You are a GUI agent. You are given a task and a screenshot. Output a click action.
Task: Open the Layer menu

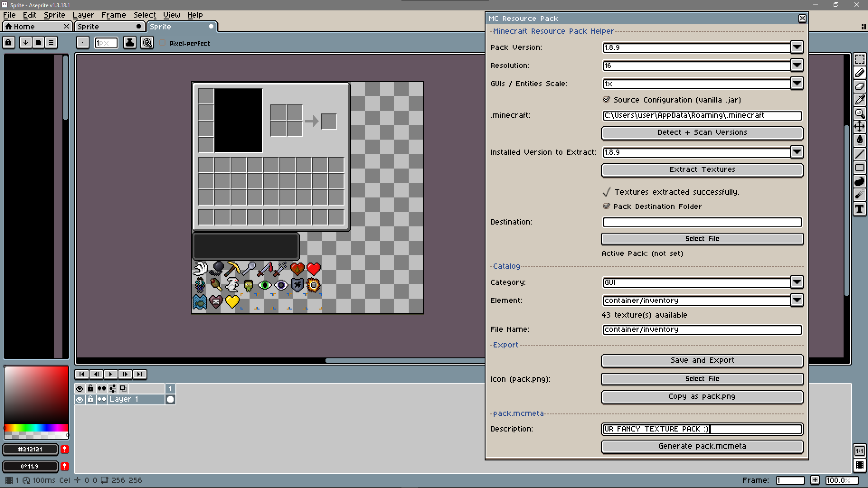[84, 15]
